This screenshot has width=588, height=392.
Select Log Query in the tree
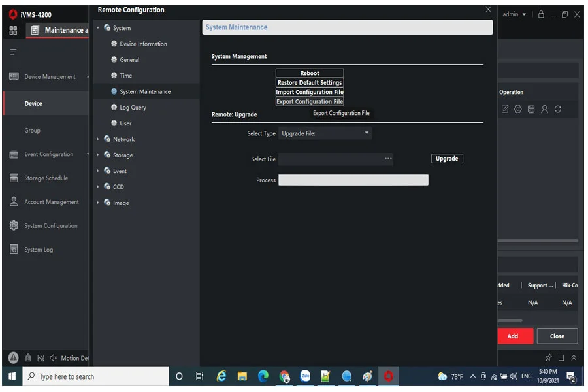tap(133, 108)
